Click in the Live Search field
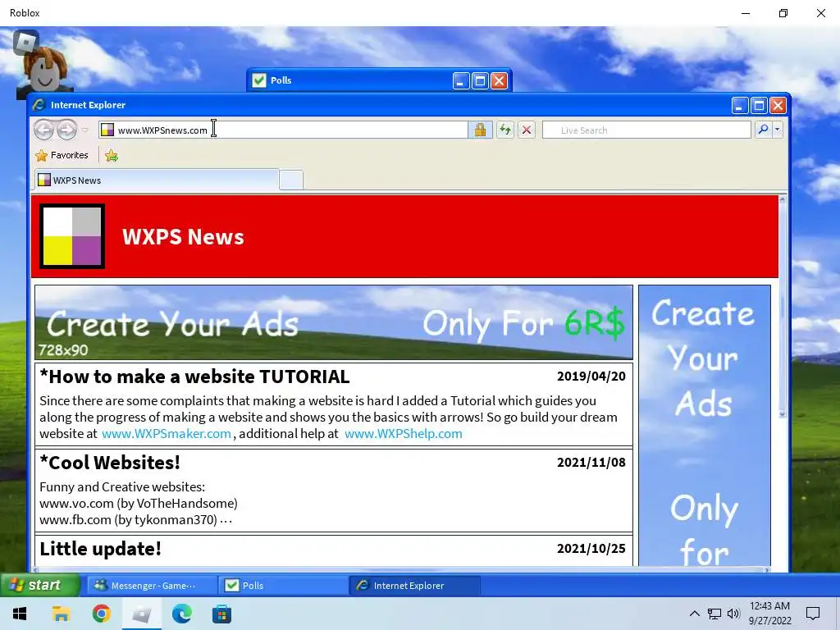Image resolution: width=840 pixels, height=630 pixels. coord(646,130)
